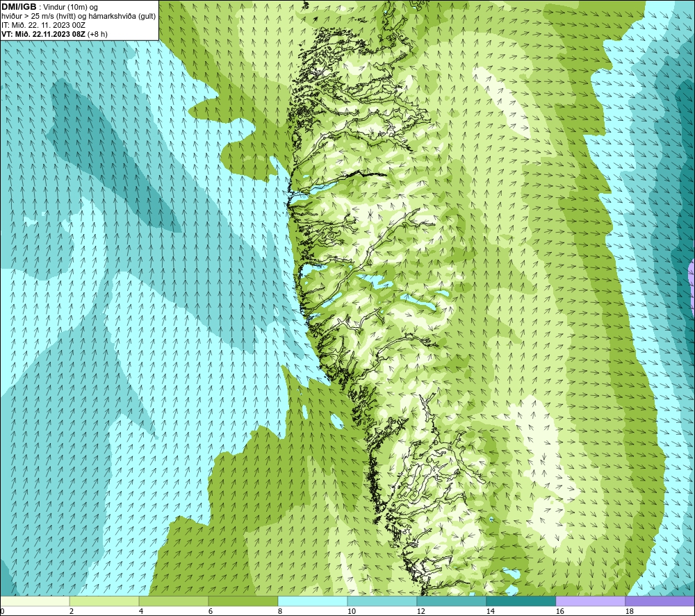Click the light purple 16–18 m/s legend swatch
This screenshot has width=695, height=616.
[x=590, y=601]
